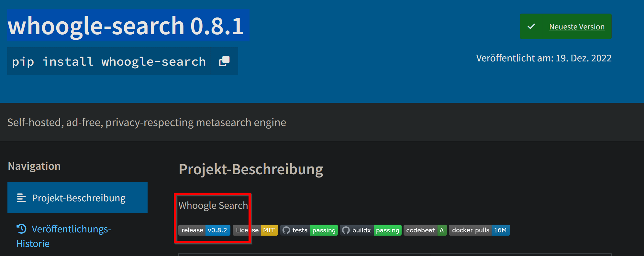The image size is (644, 256).
Task: Copy the pip install command
Action: (224, 61)
